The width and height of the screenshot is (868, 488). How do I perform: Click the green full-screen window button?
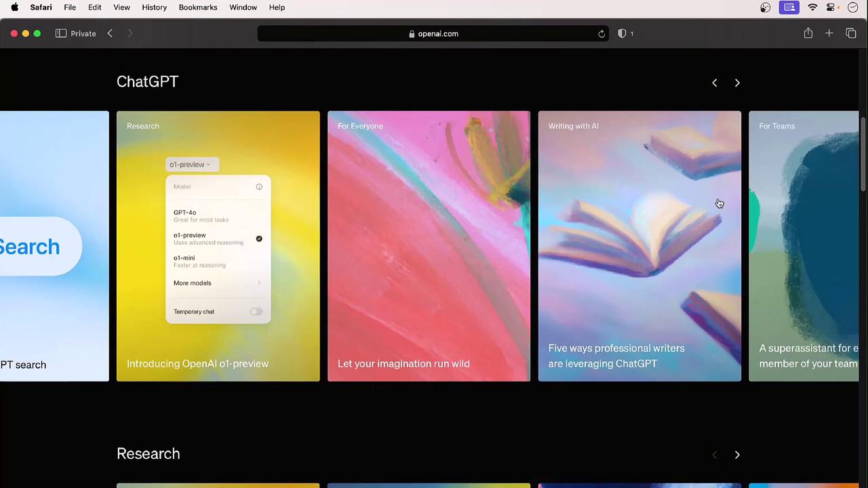coord(37,33)
